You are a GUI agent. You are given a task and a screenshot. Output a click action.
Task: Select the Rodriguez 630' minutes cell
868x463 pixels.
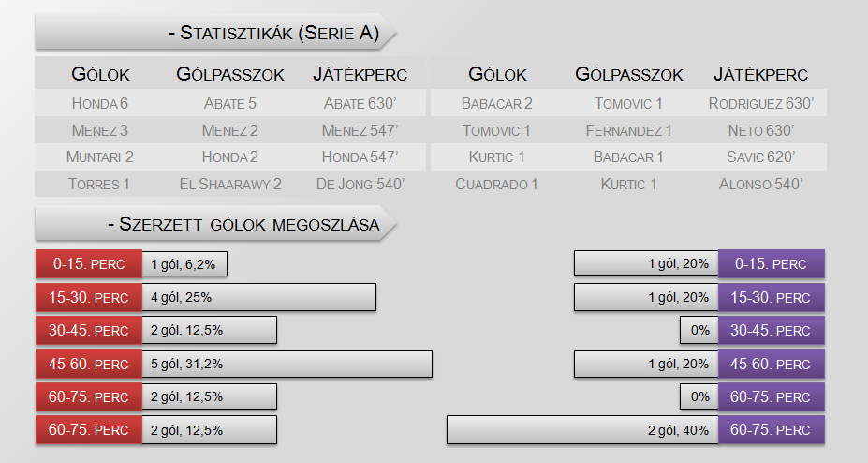[761, 103]
